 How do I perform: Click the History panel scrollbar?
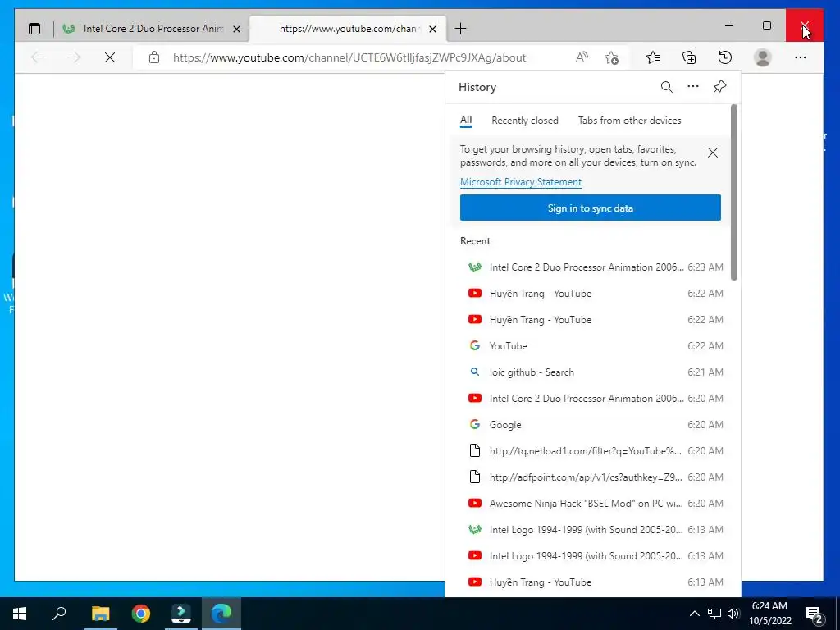tap(734, 192)
